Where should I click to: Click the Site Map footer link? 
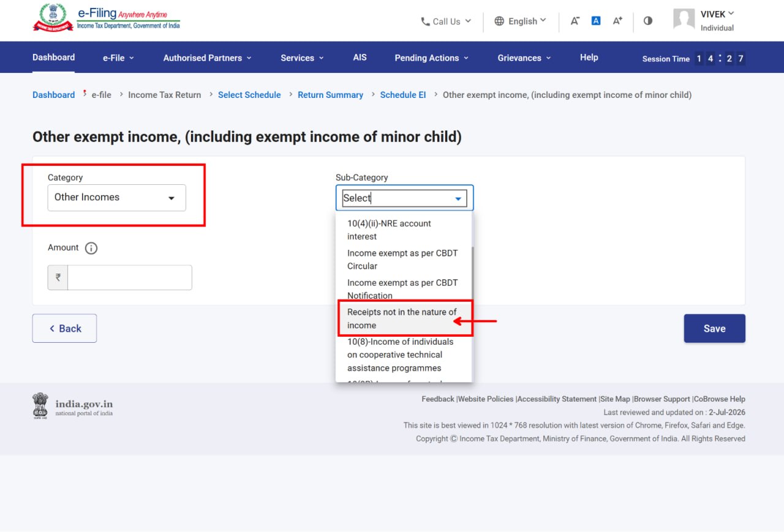tap(616, 399)
